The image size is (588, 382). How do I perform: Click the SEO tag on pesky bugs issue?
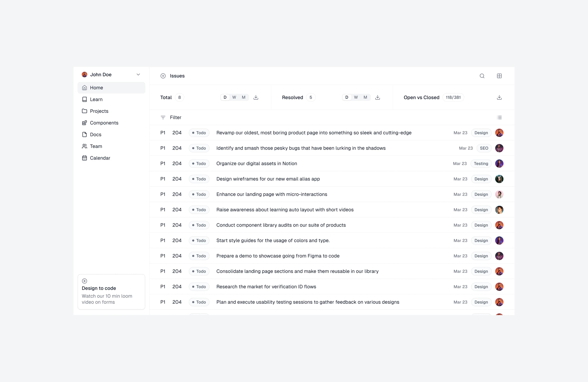(484, 148)
